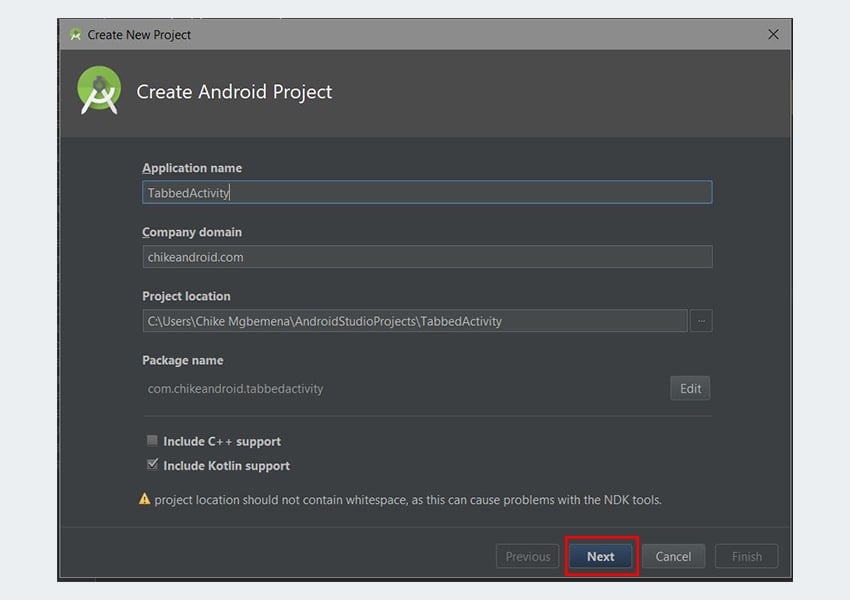Close the Create New Project dialog
850x600 pixels.
point(773,34)
